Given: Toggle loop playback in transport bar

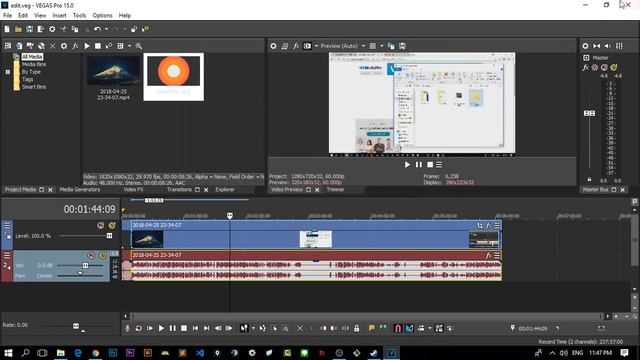Looking at the screenshot, I should [x=138, y=328].
